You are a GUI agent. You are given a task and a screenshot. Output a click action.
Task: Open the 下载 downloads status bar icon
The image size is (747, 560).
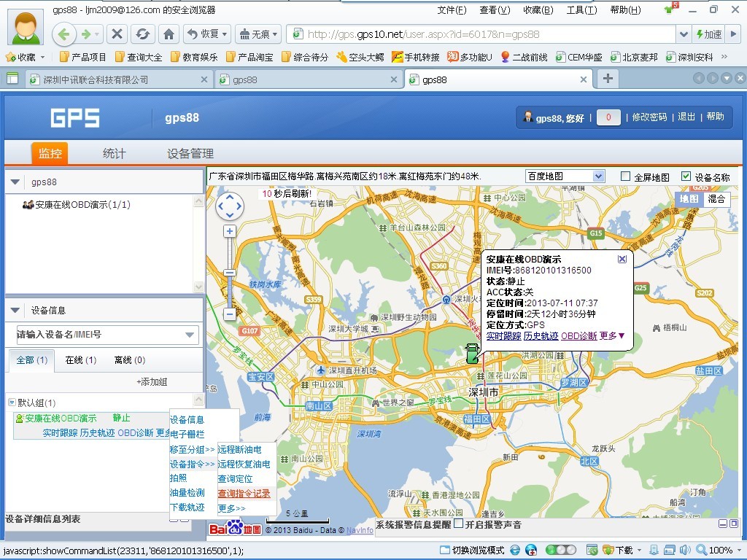[618, 551]
